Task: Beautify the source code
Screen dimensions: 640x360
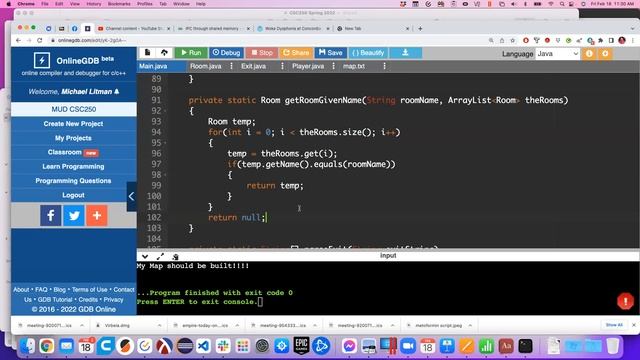Action: click(368, 53)
